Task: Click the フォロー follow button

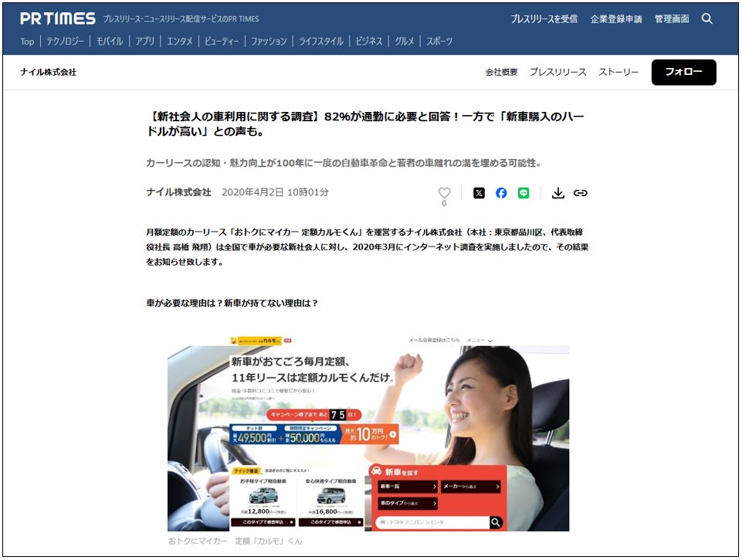Action: point(684,72)
